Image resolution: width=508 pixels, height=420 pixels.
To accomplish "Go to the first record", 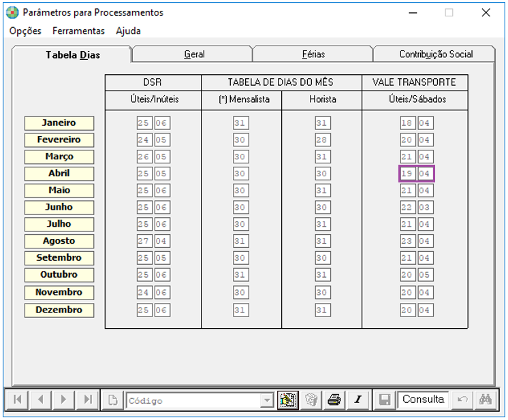I will (x=17, y=400).
